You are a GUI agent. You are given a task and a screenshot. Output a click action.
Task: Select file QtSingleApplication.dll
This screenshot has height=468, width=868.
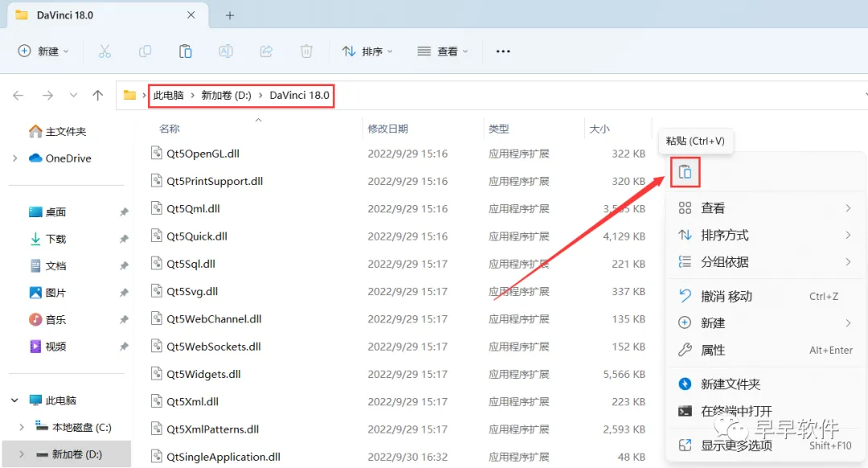[223, 457]
